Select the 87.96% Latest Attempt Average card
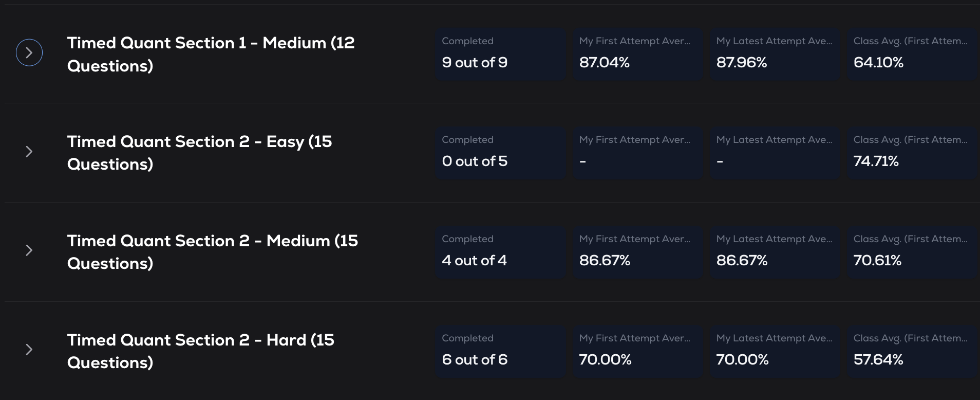Image resolution: width=980 pixels, height=400 pixels. point(775,53)
